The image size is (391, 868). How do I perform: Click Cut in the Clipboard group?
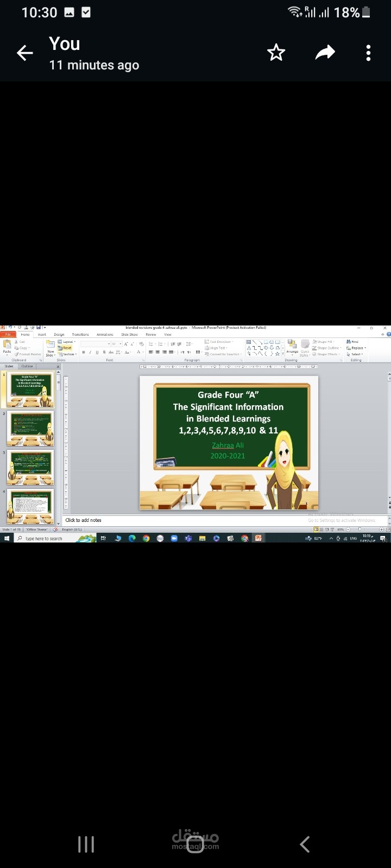(x=20, y=342)
